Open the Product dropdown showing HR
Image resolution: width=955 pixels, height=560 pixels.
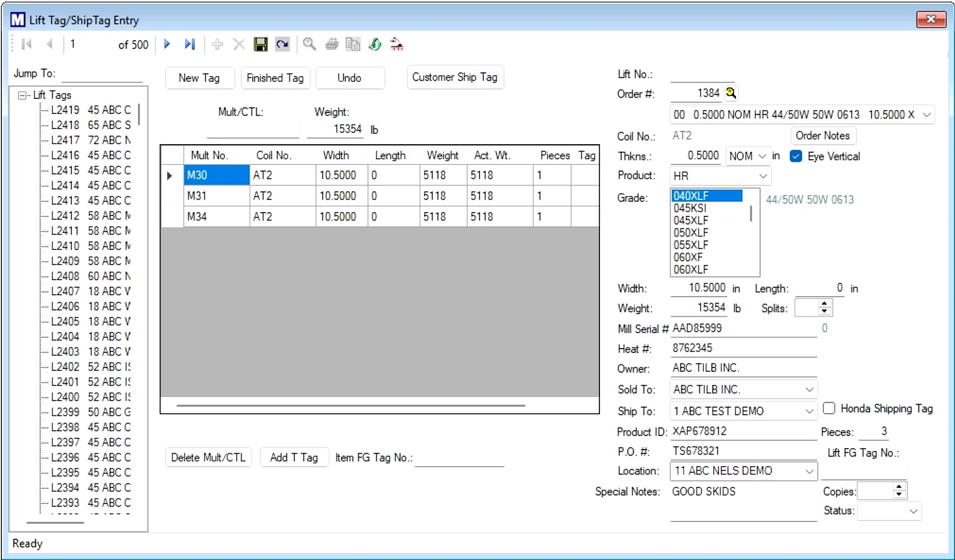763,176
